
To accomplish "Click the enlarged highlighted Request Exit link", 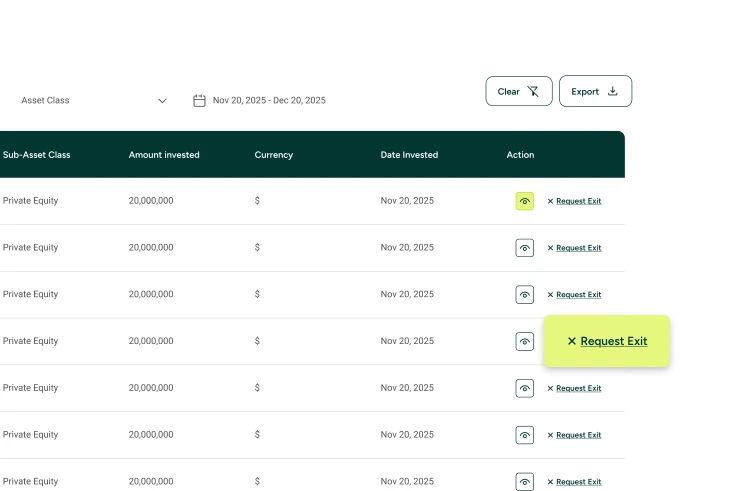I will coord(607,341).
